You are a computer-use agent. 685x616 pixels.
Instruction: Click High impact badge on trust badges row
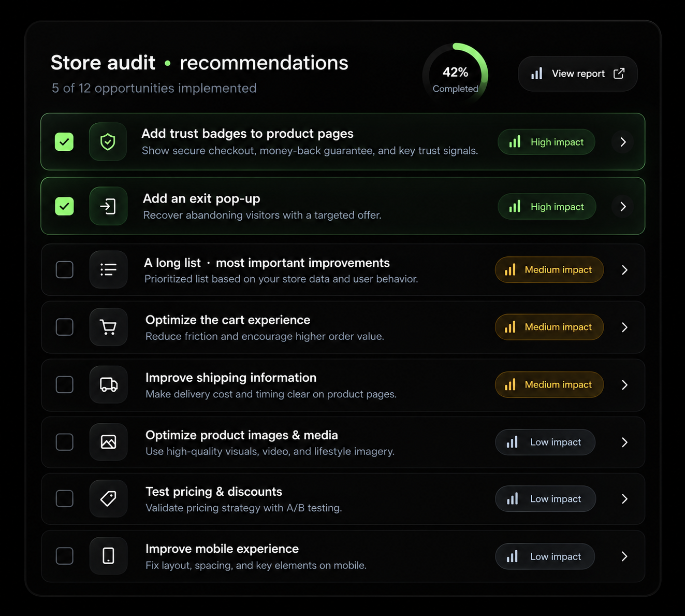546,142
